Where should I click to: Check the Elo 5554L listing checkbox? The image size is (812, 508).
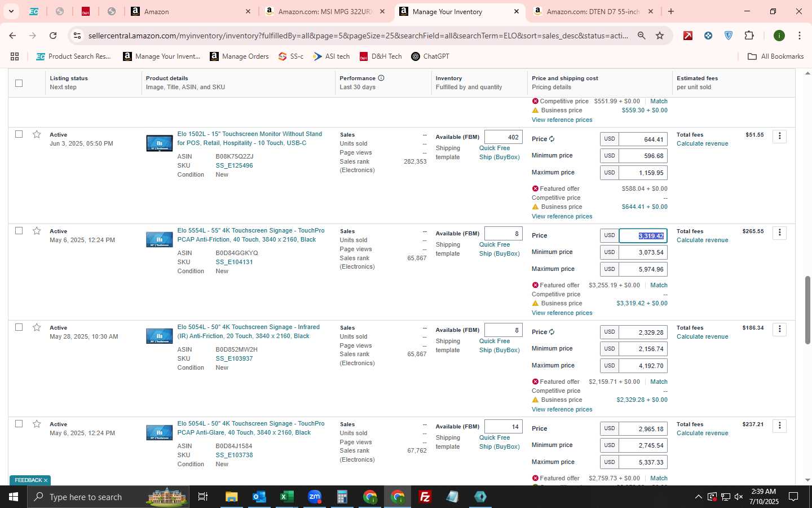click(19, 231)
